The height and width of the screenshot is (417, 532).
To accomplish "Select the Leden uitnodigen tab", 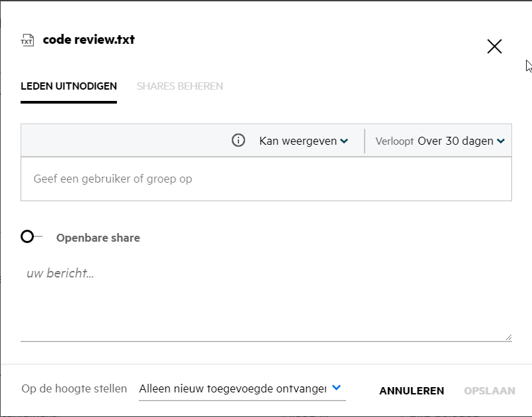I will tap(69, 86).
